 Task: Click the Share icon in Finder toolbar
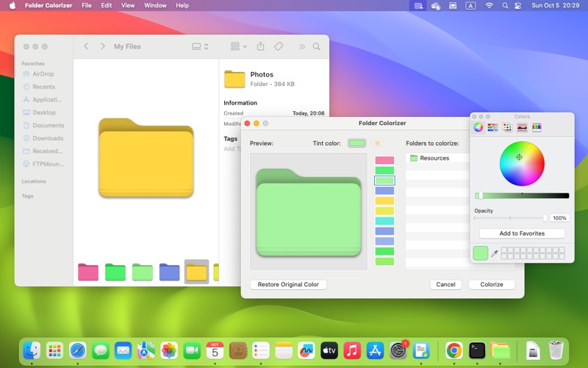point(260,46)
